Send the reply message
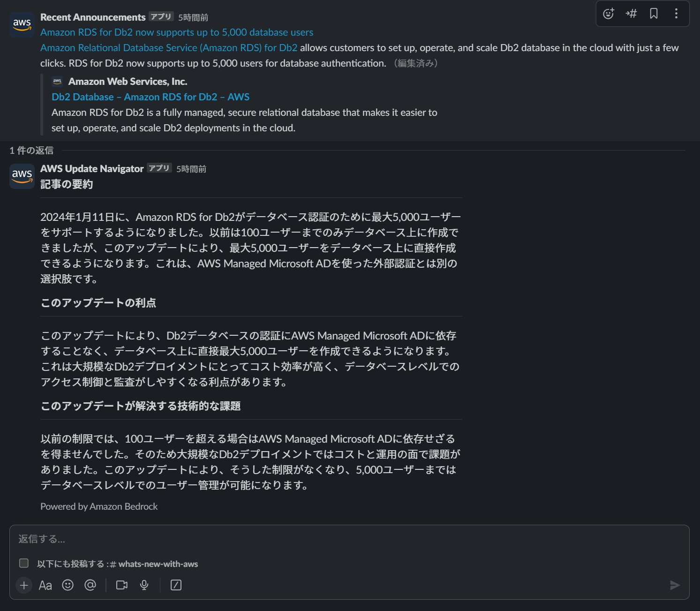 675,585
